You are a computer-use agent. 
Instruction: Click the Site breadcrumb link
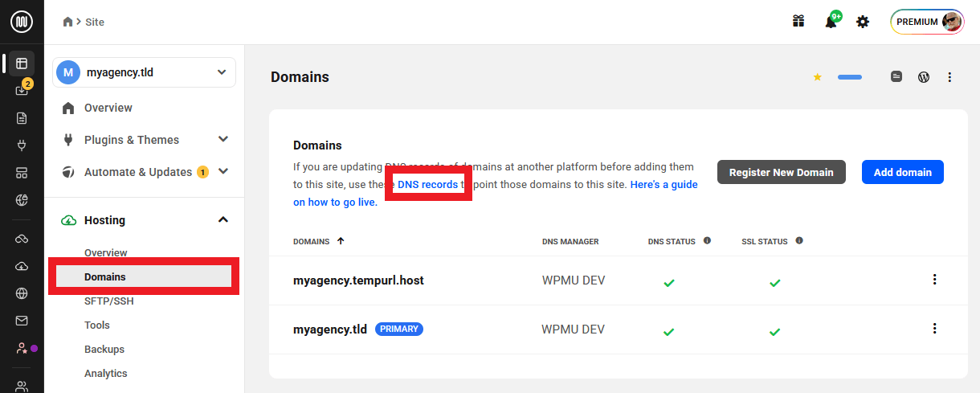(x=95, y=22)
